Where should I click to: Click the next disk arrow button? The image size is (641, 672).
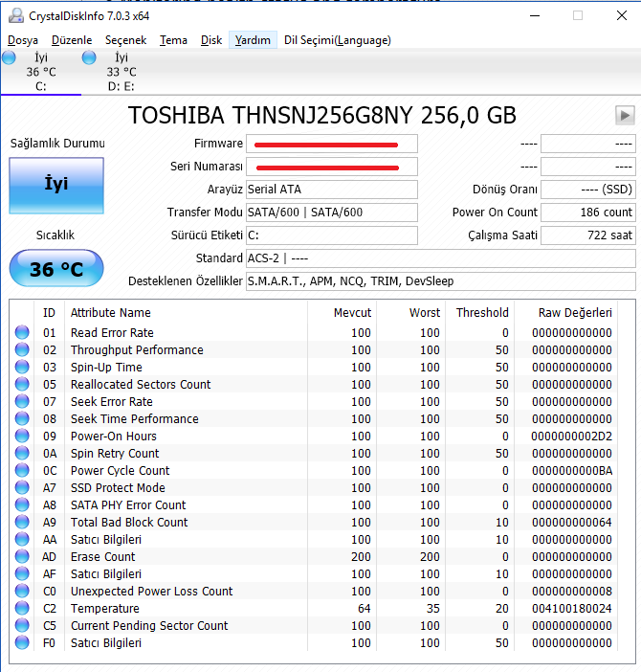coord(625,115)
